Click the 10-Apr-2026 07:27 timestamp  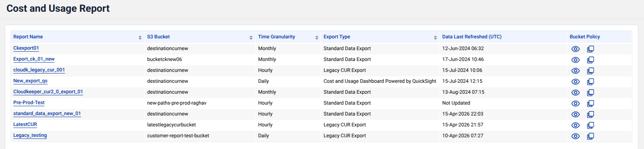(463, 136)
